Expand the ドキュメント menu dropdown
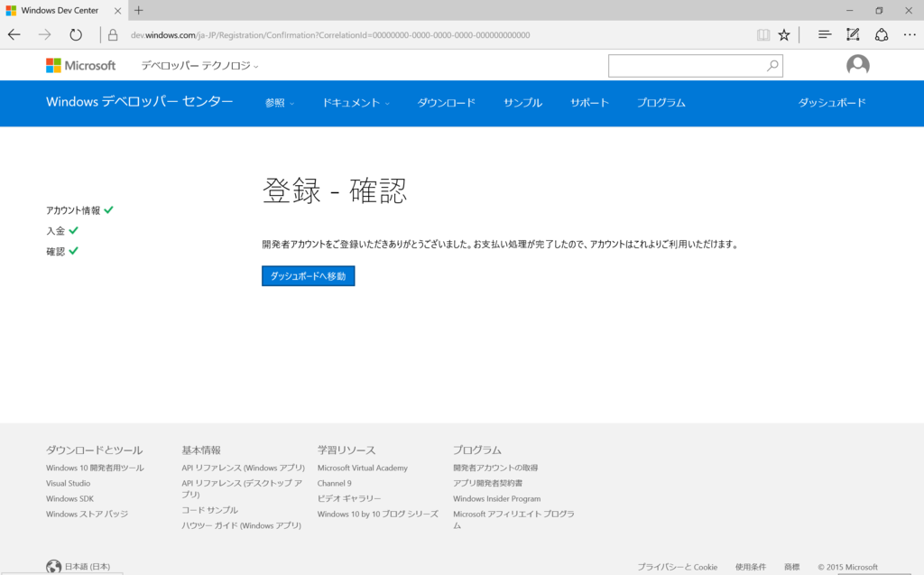This screenshot has width=924, height=575. click(x=356, y=103)
